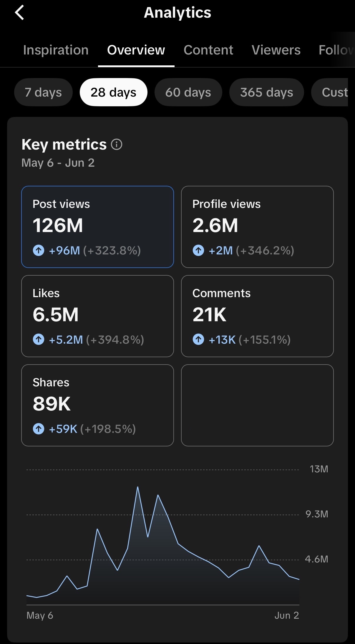Tap the 6.5M likes value
This screenshot has width=355, height=644.
tap(56, 315)
